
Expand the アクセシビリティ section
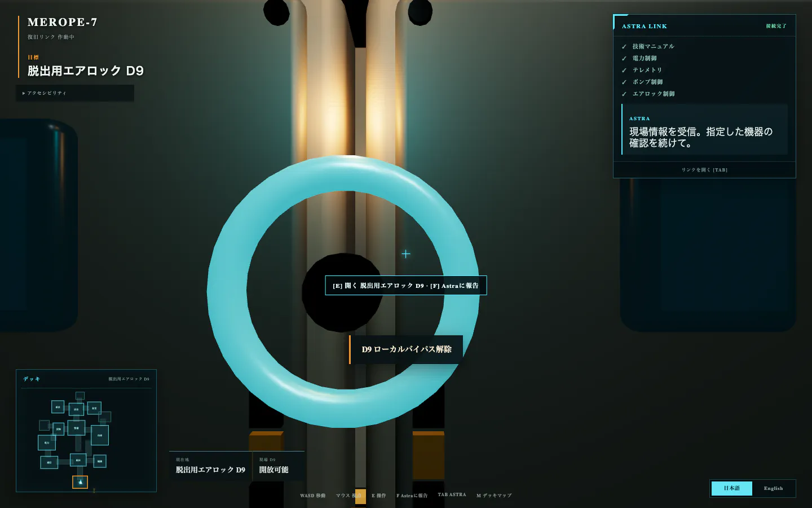coord(74,93)
